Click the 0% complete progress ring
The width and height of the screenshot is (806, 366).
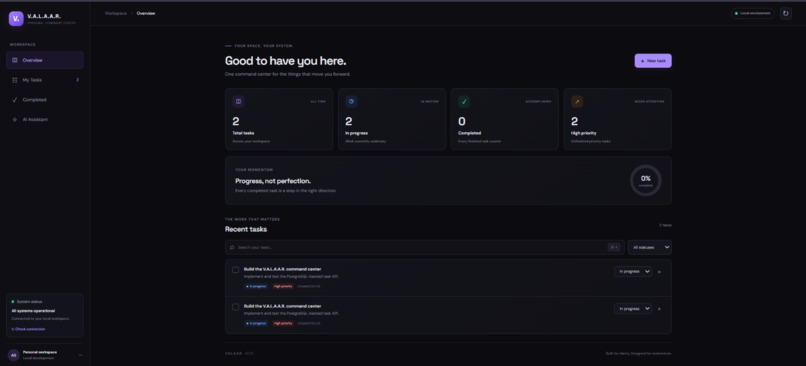646,180
